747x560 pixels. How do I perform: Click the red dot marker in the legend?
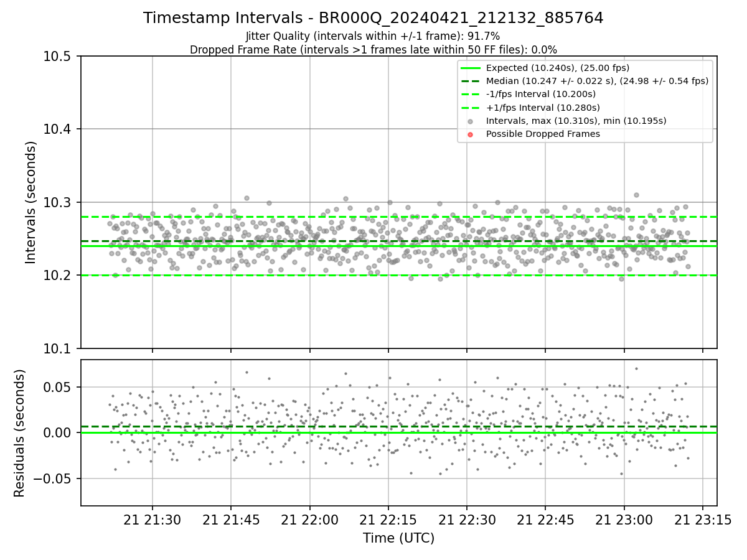(470, 134)
